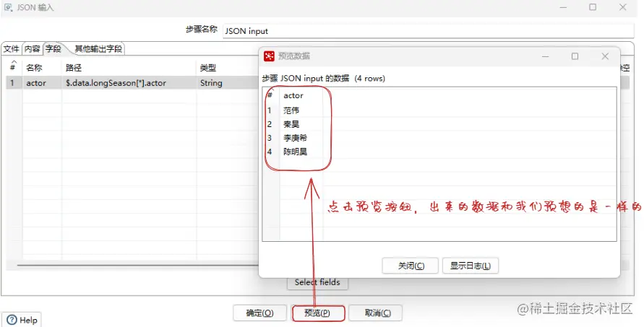Switch to the 文件 tab

point(11,49)
